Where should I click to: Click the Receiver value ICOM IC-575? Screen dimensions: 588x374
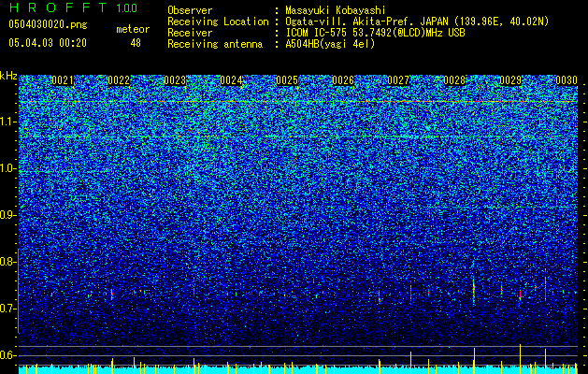(x=317, y=33)
